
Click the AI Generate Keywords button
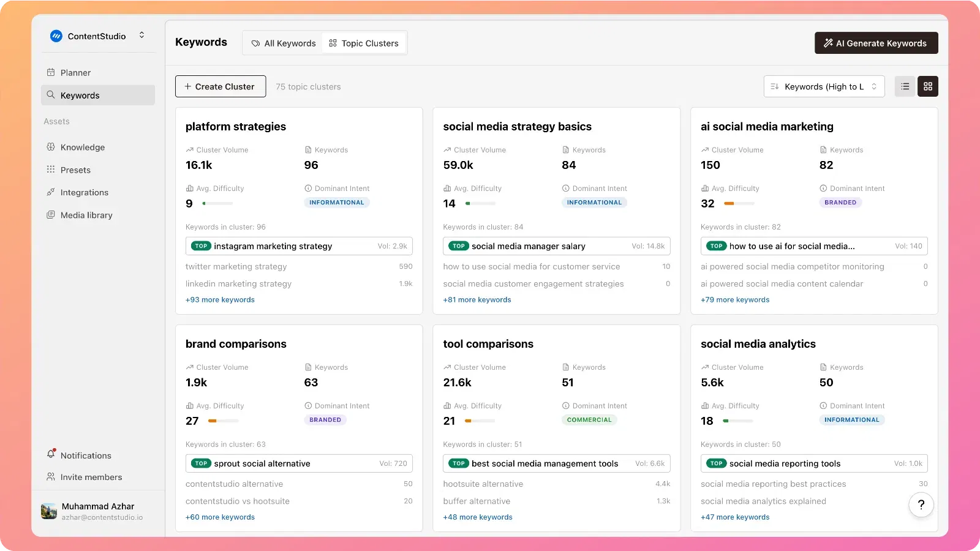coord(876,43)
